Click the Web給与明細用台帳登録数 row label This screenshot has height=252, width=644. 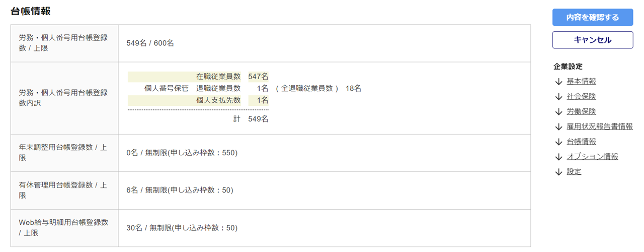click(x=63, y=228)
